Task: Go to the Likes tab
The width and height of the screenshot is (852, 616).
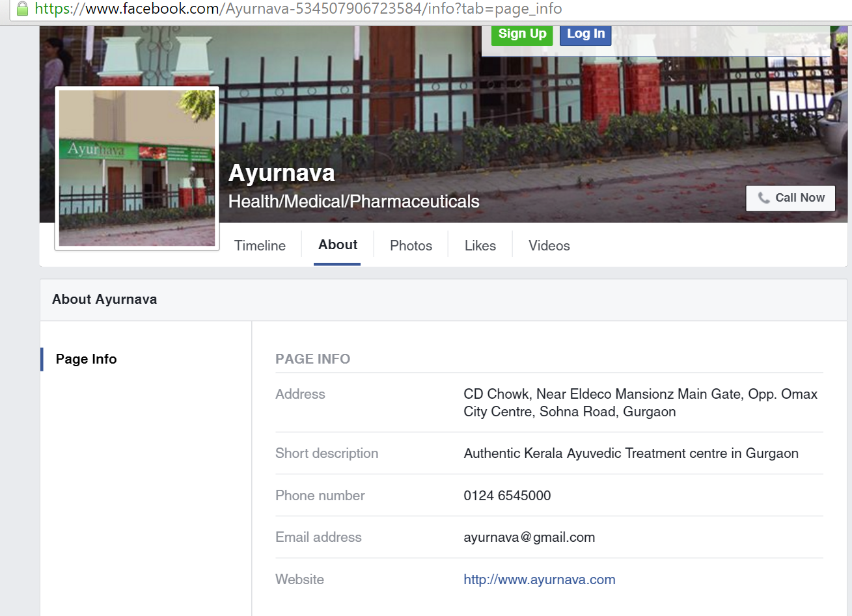Action: [x=480, y=245]
